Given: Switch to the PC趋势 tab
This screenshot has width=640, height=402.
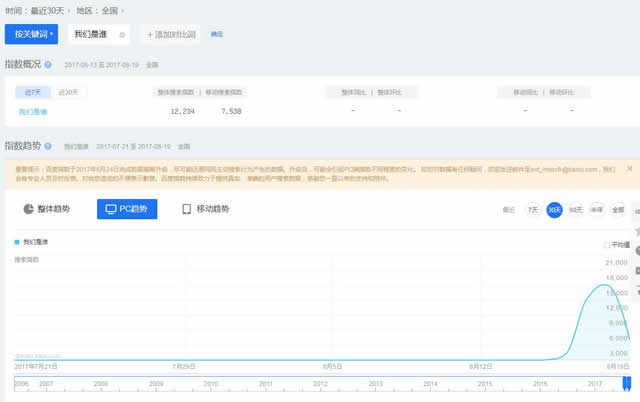Looking at the screenshot, I should click(x=127, y=209).
